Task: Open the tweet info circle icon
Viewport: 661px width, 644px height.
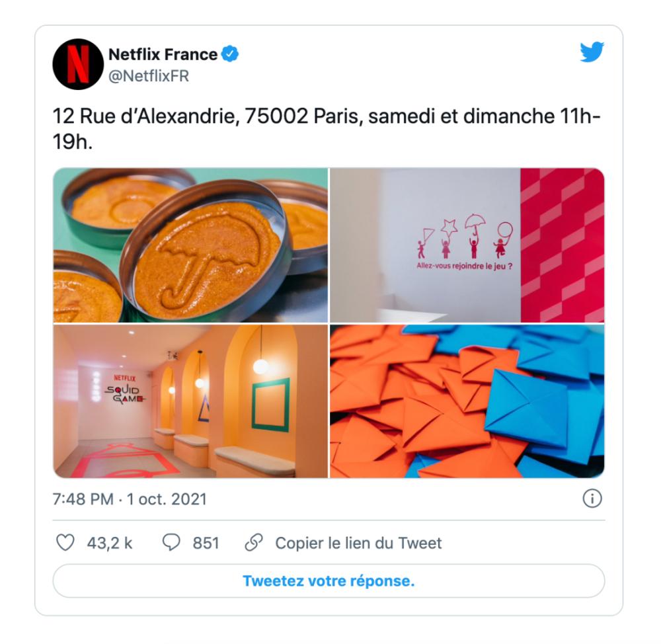Action: [592, 499]
